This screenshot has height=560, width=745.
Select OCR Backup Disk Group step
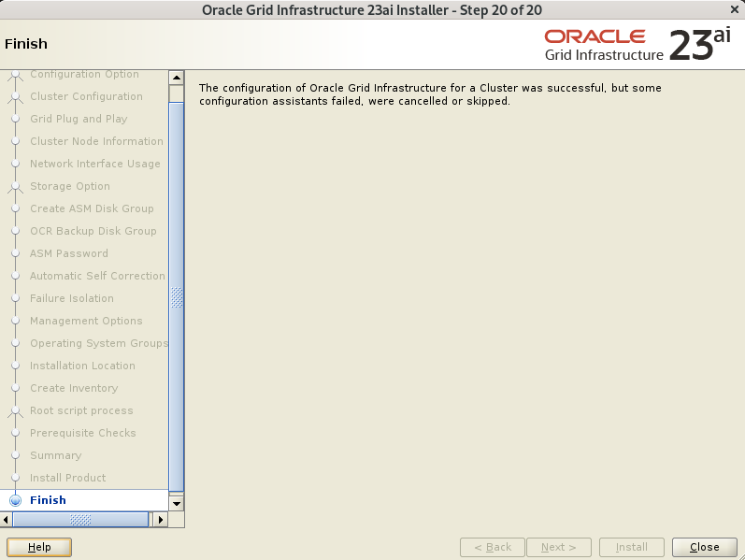tap(93, 231)
